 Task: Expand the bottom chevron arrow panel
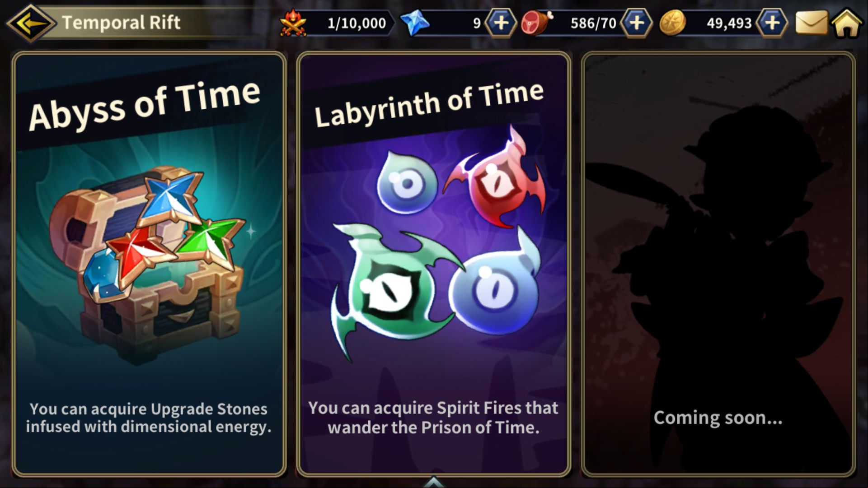[433, 482]
